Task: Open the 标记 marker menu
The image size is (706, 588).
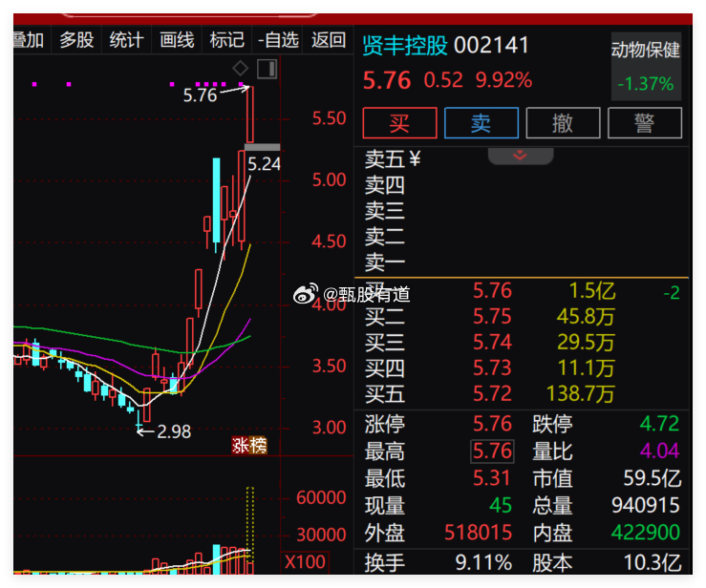Action: [x=227, y=40]
